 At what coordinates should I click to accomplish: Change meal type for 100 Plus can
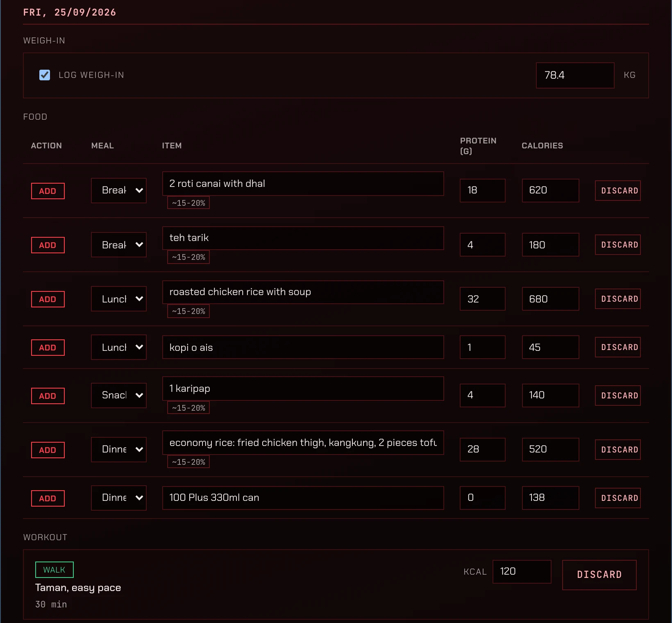(119, 498)
